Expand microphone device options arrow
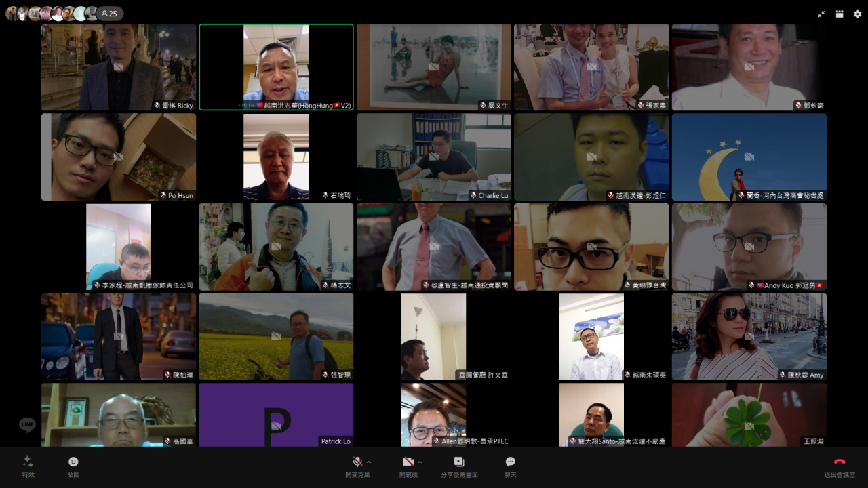The image size is (868, 488). (x=369, y=462)
